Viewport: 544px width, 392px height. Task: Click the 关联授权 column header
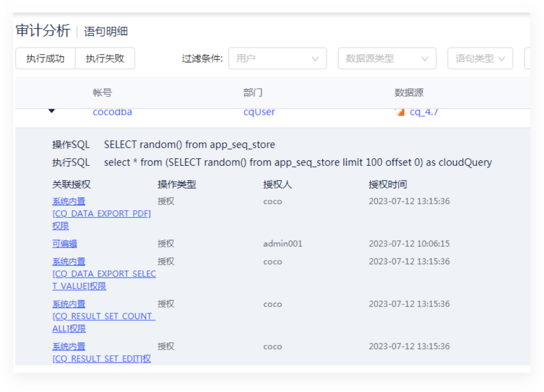(71, 185)
